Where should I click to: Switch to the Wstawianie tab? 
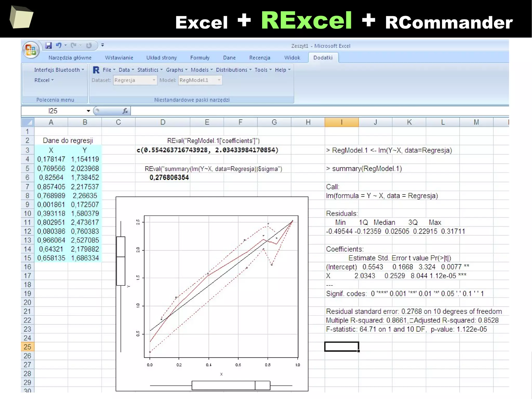(119, 58)
